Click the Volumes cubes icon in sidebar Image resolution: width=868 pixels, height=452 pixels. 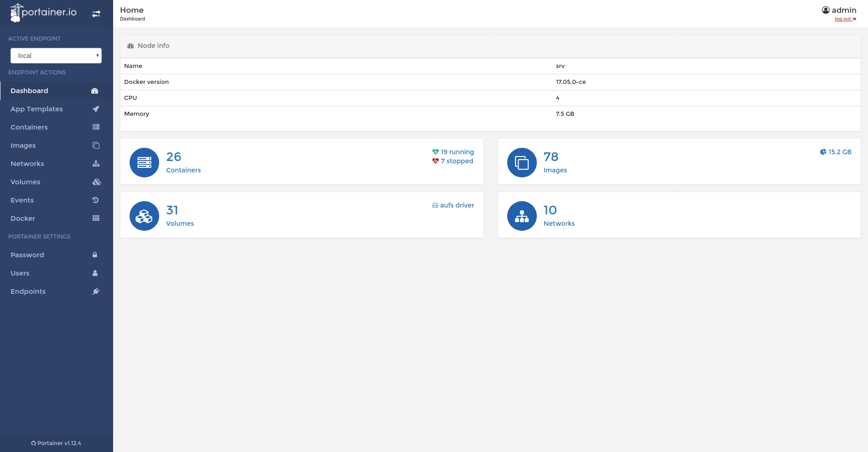click(x=96, y=182)
